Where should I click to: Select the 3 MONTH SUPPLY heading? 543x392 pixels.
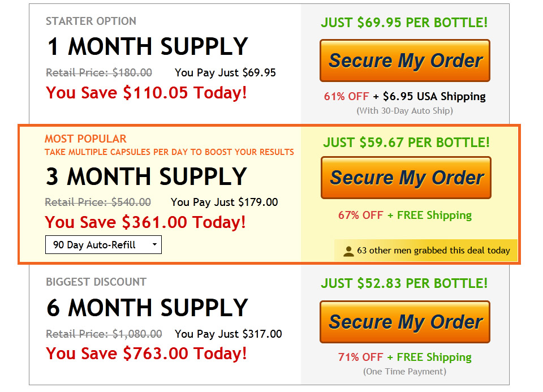tap(146, 176)
